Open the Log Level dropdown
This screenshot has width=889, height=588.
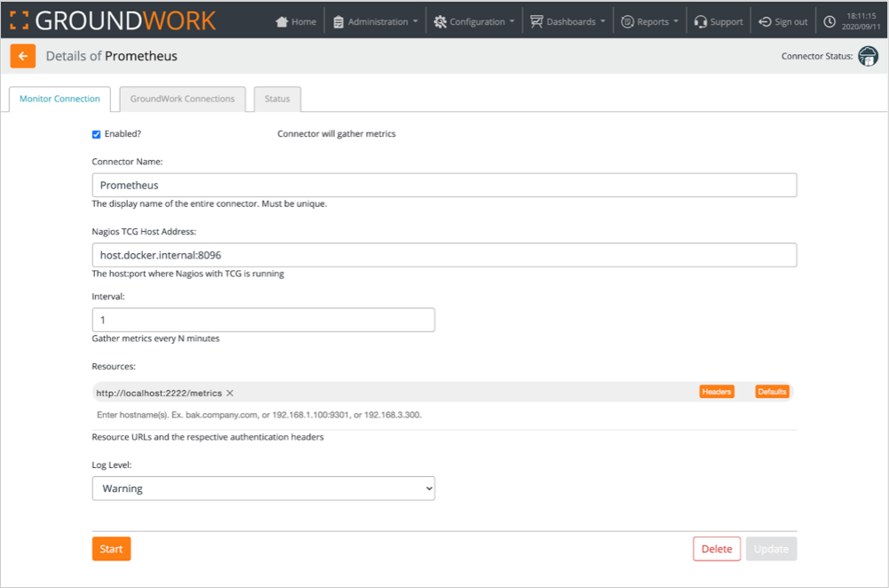pyautogui.click(x=263, y=489)
